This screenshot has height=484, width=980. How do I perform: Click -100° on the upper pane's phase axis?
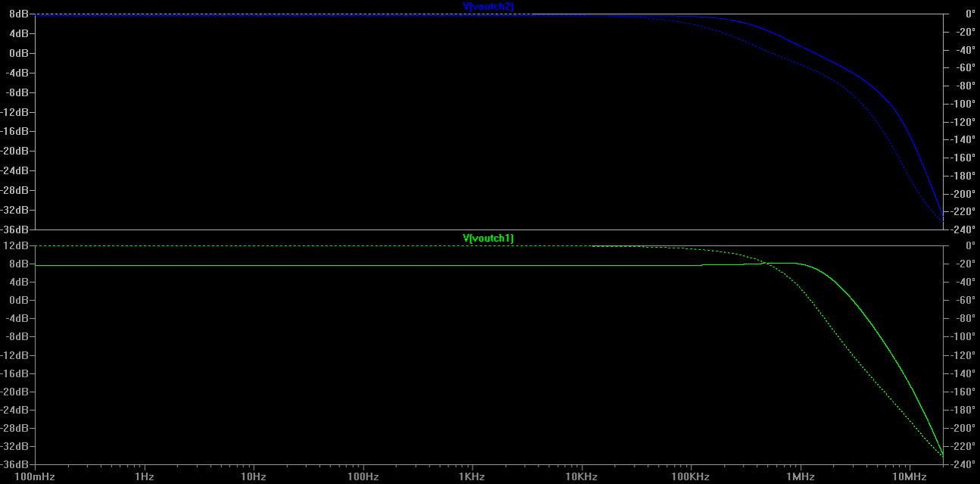pos(963,104)
